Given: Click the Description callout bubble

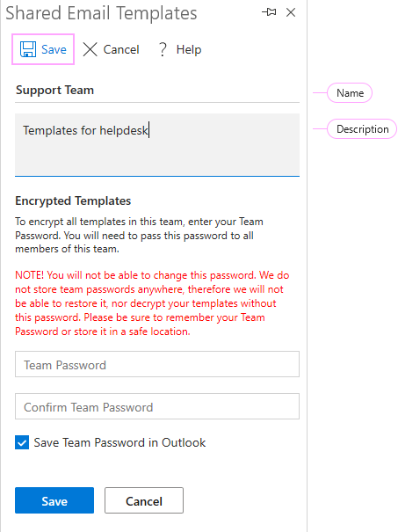Looking at the screenshot, I should tap(362, 129).
